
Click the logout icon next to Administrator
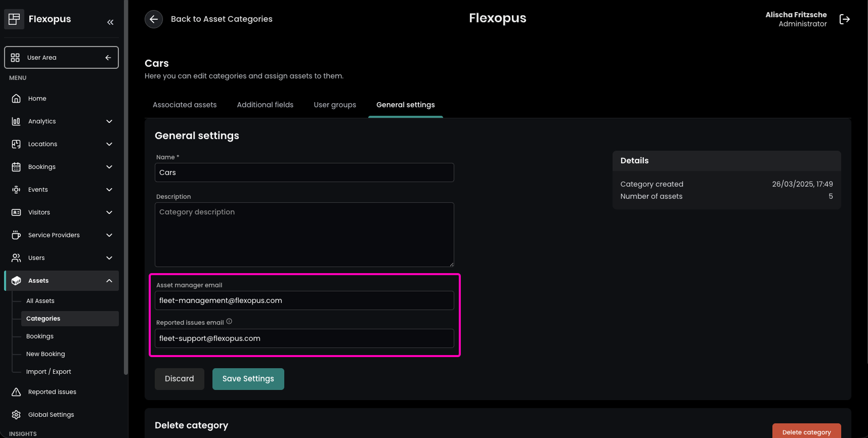click(x=844, y=19)
